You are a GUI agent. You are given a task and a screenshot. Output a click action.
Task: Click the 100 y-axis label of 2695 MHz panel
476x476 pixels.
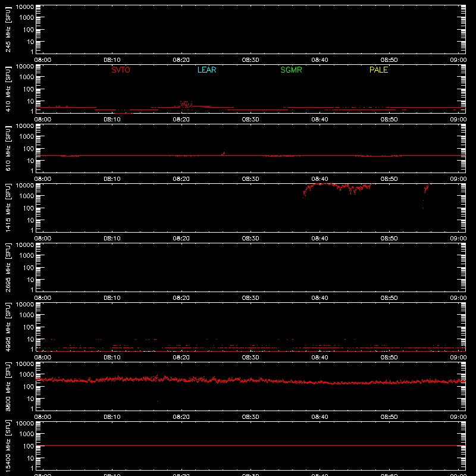pos(29,267)
